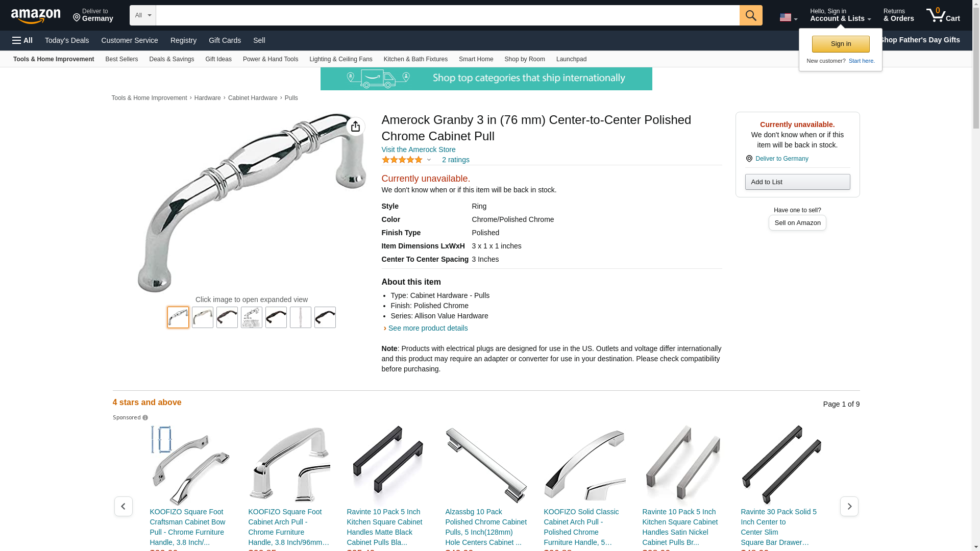Expand the All search category dropdown
This screenshot has width=980, height=551.
coord(143,15)
